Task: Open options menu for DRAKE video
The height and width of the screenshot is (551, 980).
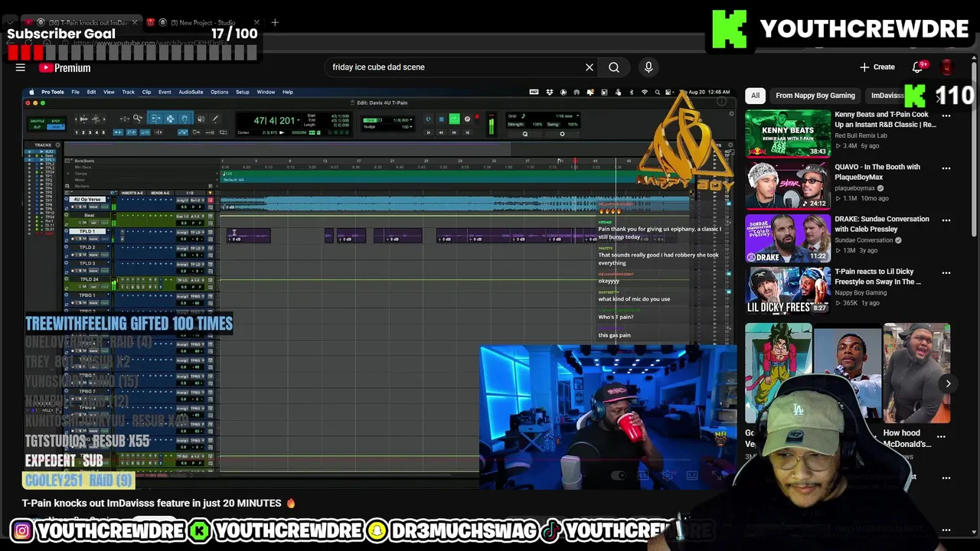Action: pyautogui.click(x=946, y=220)
